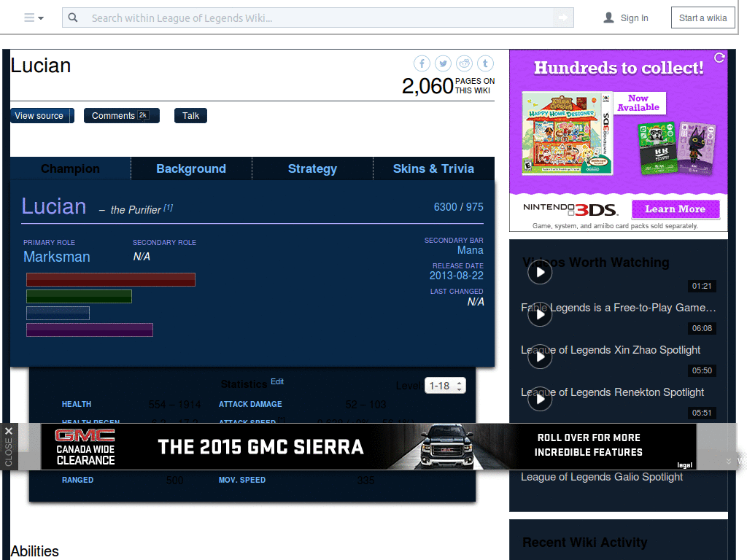
Task: Share the page on Twitter
Action: pos(443,63)
